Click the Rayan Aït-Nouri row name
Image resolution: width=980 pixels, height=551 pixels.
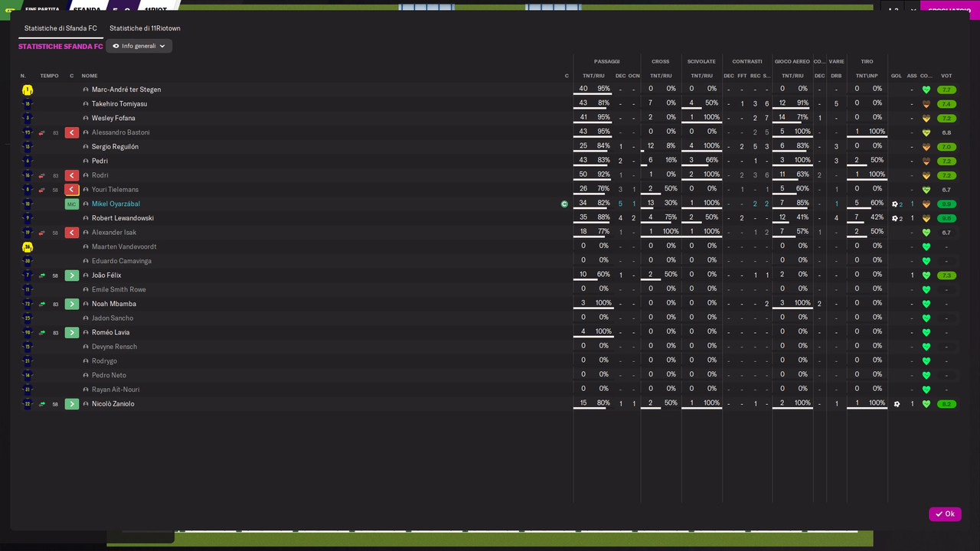pyautogui.click(x=116, y=390)
